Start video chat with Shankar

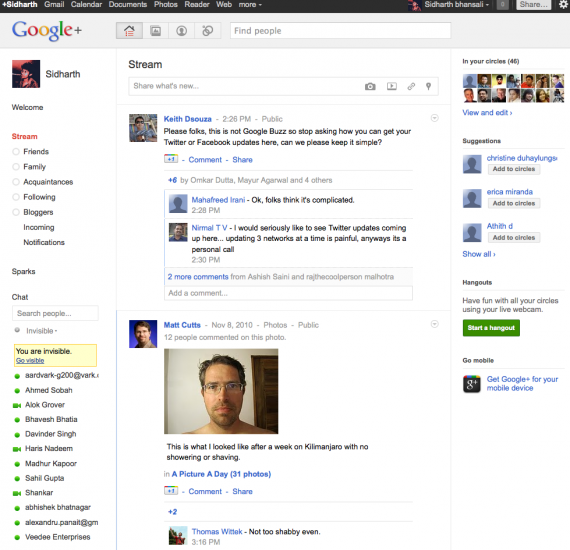[17, 493]
